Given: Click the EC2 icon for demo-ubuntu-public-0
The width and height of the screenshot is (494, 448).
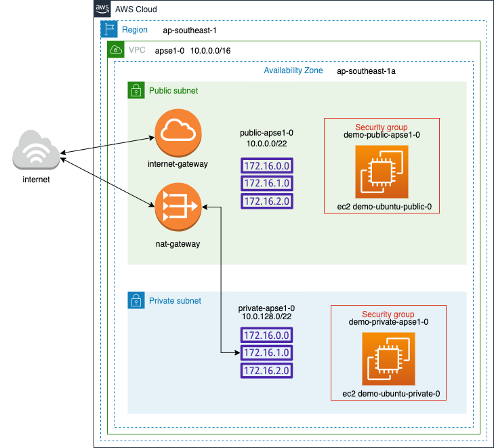Looking at the screenshot, I should point(382,171).
